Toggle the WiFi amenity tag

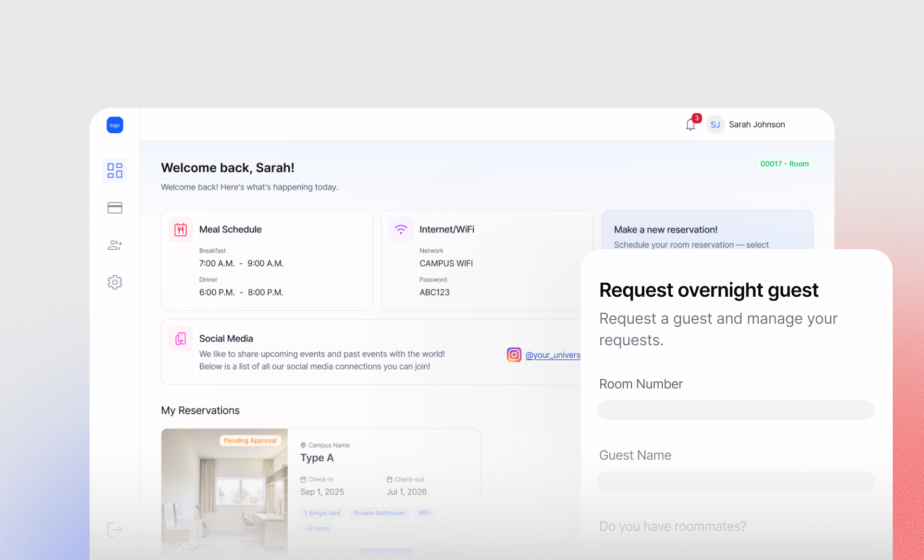pos(424,513)
